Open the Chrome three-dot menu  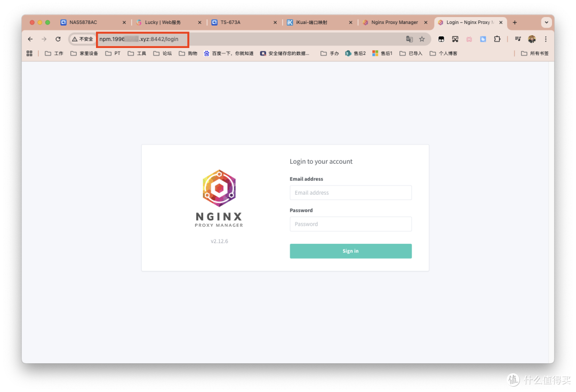click(x=546, y=39)
